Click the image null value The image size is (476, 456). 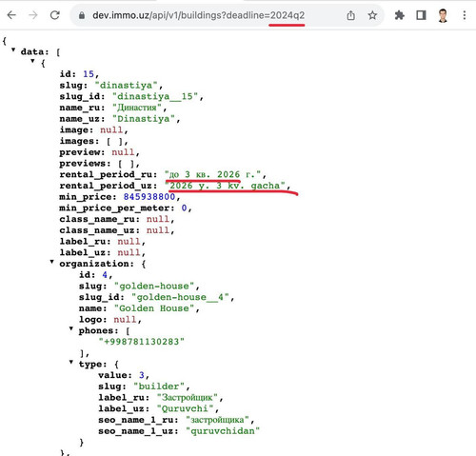(x=111, y=129)
